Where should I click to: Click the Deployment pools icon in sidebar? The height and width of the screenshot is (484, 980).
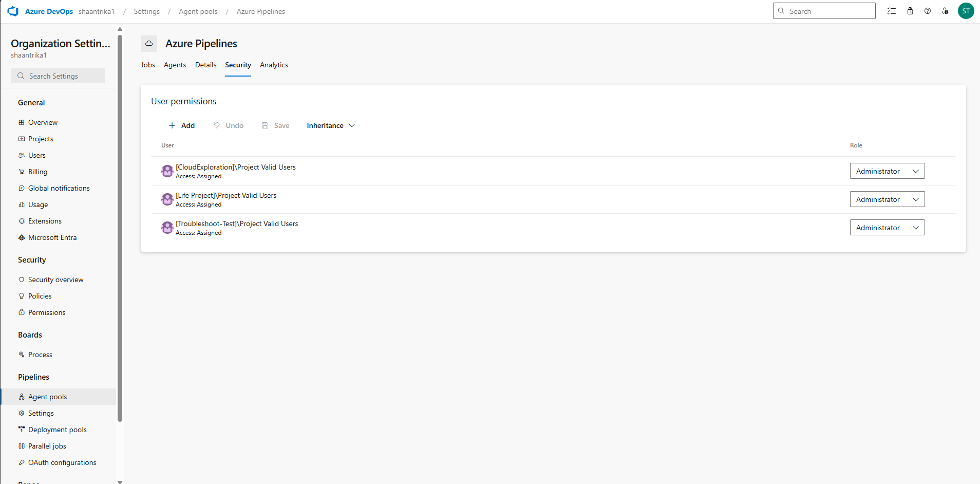[x=22, y=430]
